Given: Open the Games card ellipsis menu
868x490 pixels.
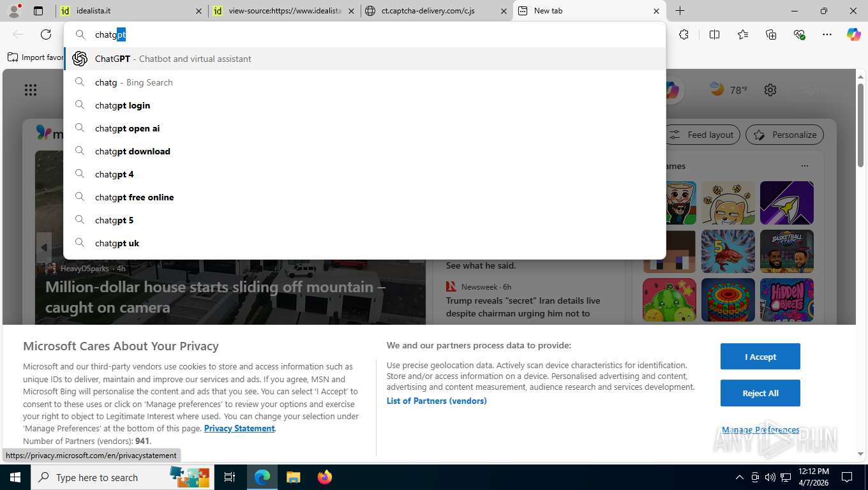Looking at the screenshot, I should (x=805, y=166).
